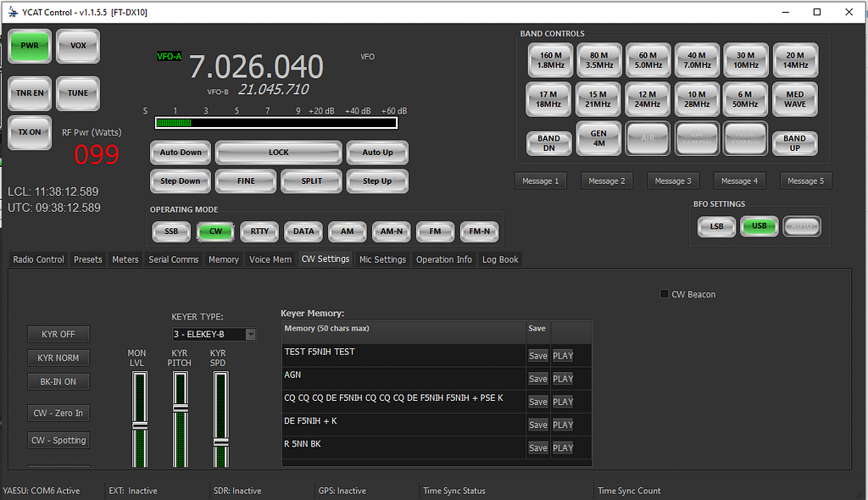Select the 20 M 14MHz band button

(x=794, y=60)
